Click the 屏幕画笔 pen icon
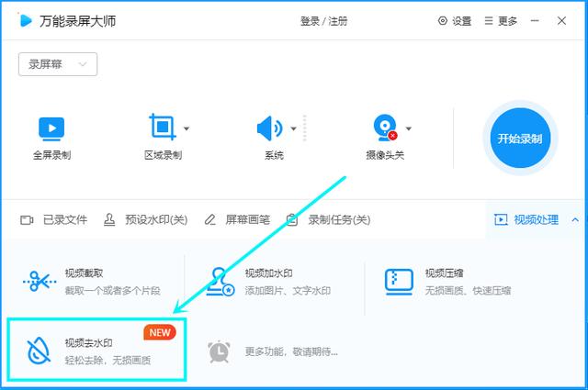The width and height of the screenshot is (588, 390). click(x=210, y=220)
